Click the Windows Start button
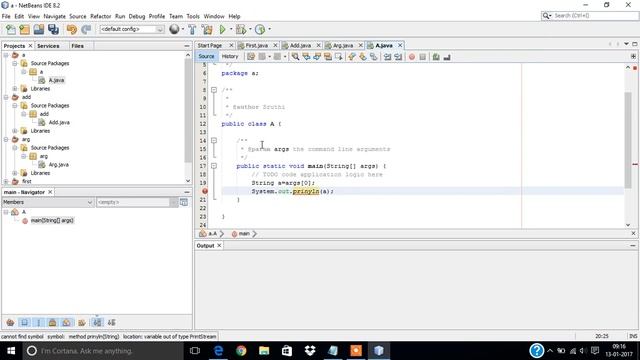640x360 pixels. (11, 351)
